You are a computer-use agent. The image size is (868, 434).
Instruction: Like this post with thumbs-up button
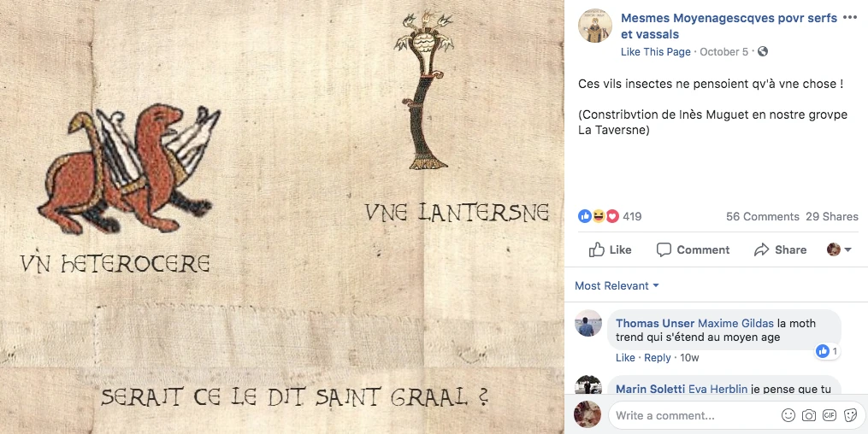click(x=610, y=250)
